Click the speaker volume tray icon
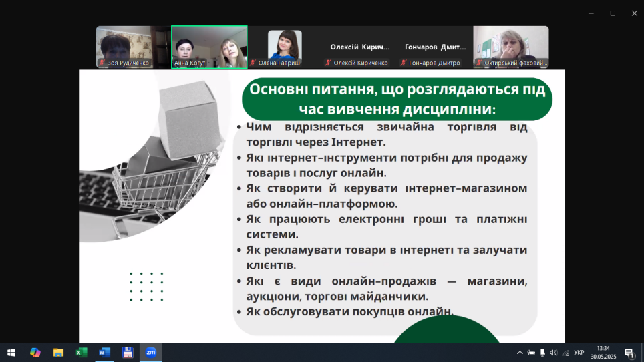This screenshot has width=644, height=362. click(x=553, y=352)
